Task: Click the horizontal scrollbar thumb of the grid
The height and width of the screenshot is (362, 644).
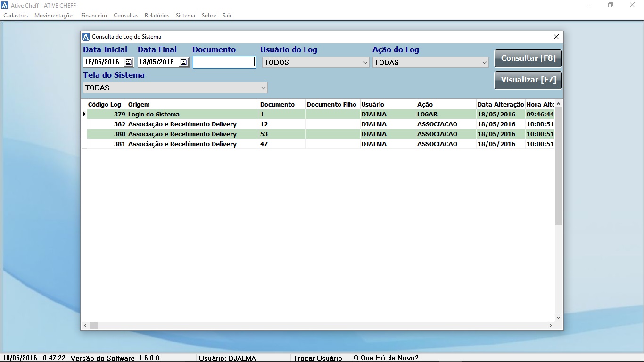Action: pos(93,326)
